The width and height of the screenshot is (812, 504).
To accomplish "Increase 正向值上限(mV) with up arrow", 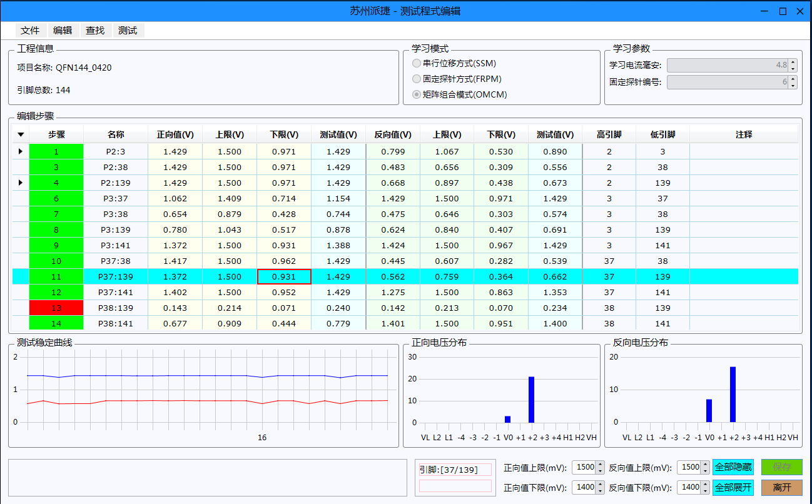I will (601, 464).
